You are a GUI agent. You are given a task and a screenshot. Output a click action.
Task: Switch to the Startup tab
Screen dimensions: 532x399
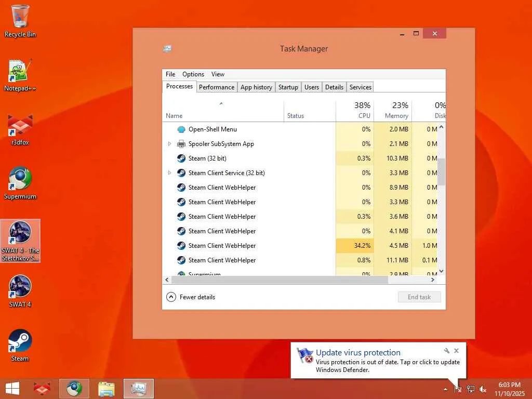click(288, 87)
